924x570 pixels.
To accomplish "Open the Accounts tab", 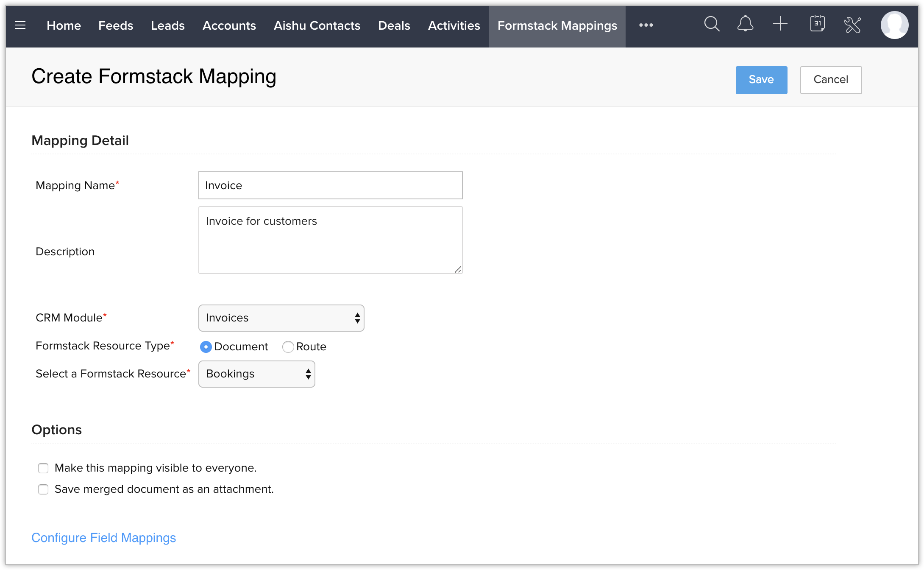I will [229, 25].
